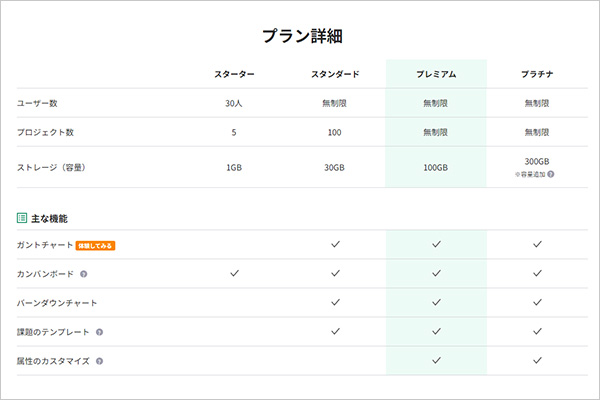
Task: Click help icon next to 課題のテンプレート
Action: [99, 332]
